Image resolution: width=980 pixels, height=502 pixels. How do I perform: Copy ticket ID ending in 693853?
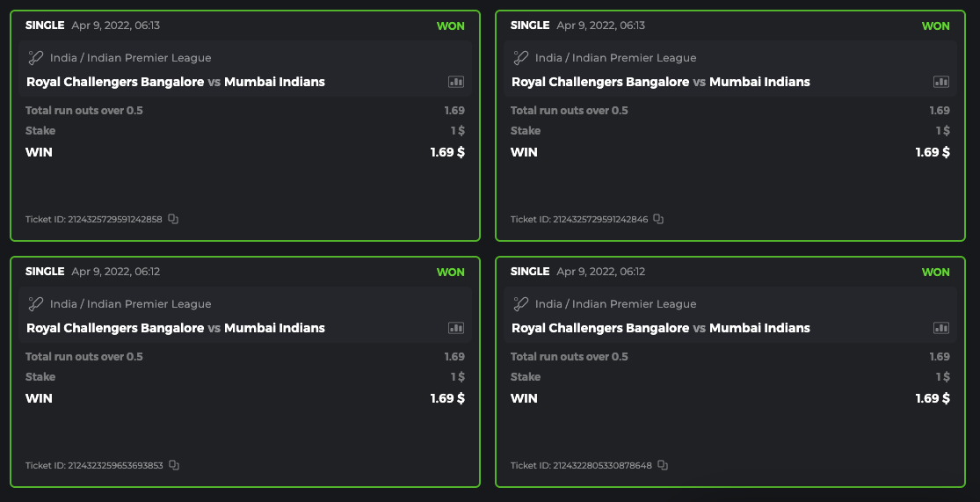coord(174,465)
